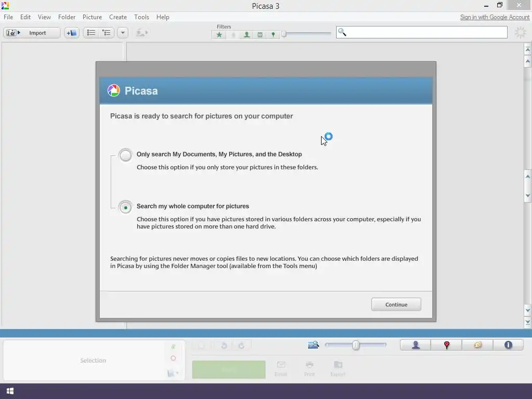Filter photos with geotags
Viewport: 532px width, 399px height.
point(273,35)
